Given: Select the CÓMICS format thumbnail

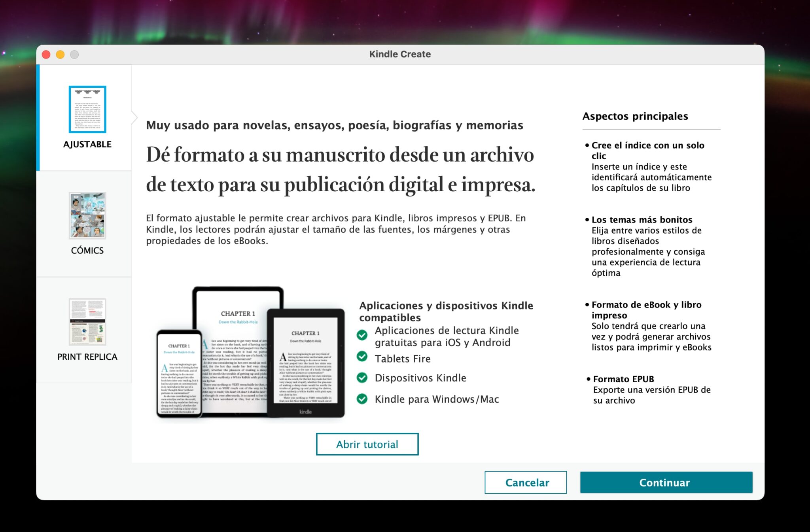Looking at the screenshot, I should click(88, 216).
